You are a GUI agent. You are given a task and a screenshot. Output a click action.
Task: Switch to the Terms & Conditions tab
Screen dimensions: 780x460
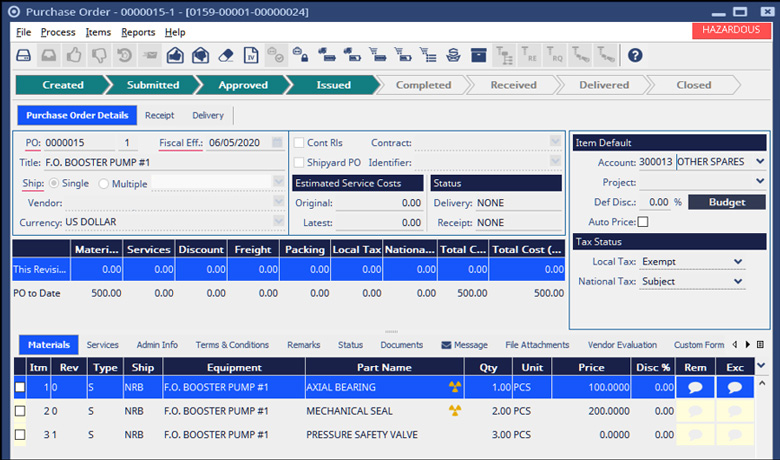tap(233, 345)
